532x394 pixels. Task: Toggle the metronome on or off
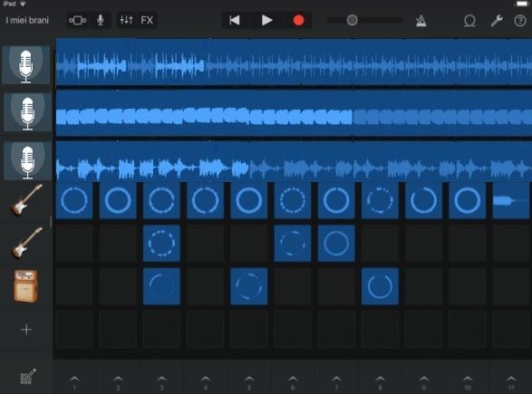421,21
